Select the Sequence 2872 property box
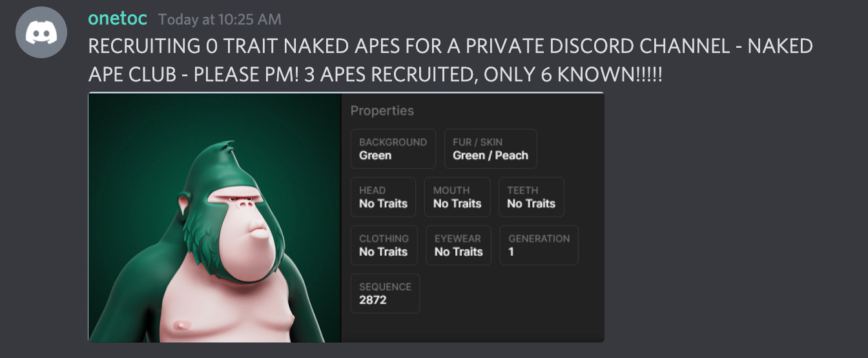 tap(386, 293)
